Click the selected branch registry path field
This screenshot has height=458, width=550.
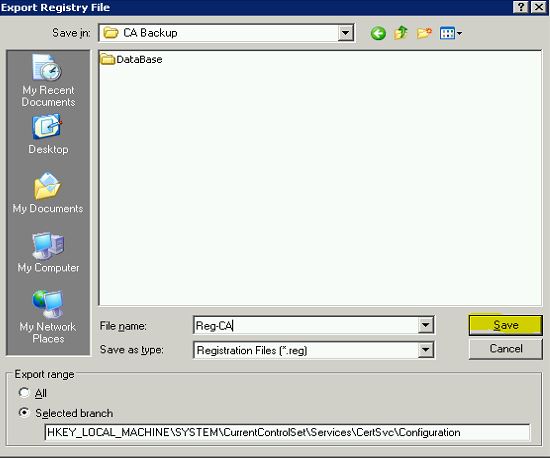287,432
